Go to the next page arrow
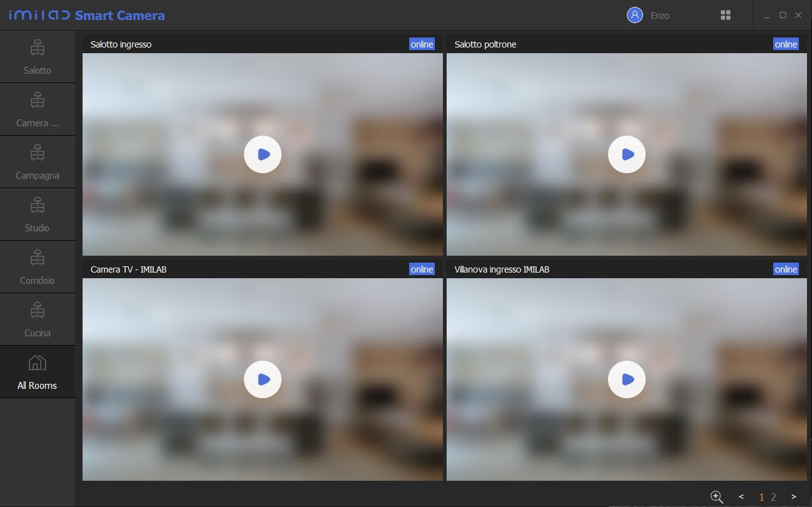This screenshot has height=507, width=812. (x=794, y=497)
